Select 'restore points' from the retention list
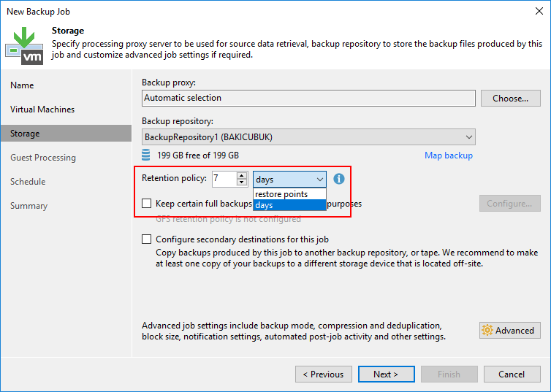The image size is (551, 392). (281, 194)
